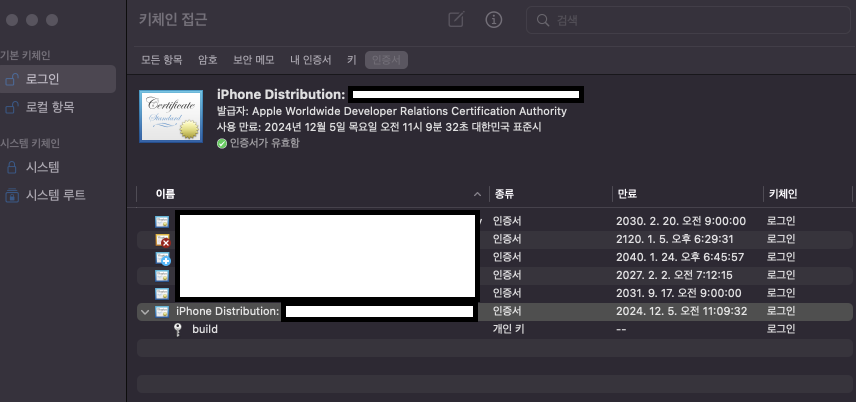
Task: Select the build private key row
Action: (x=494, y=329)
